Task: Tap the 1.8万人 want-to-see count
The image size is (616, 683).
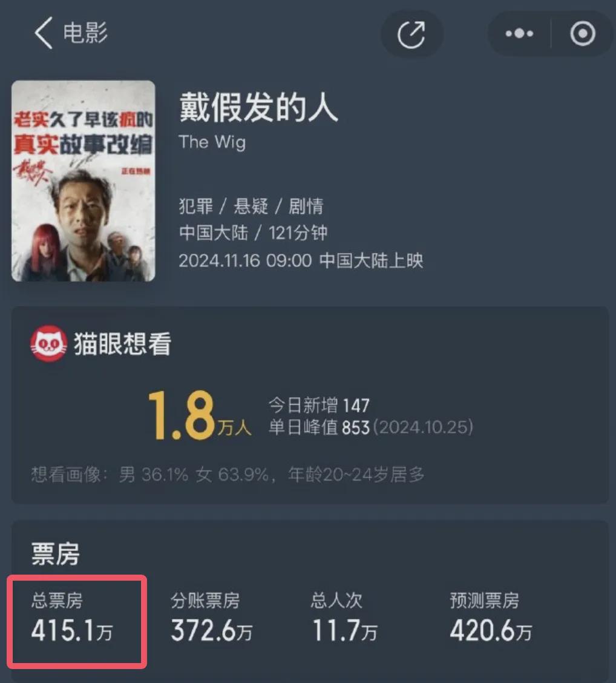Action: (200, 415)
